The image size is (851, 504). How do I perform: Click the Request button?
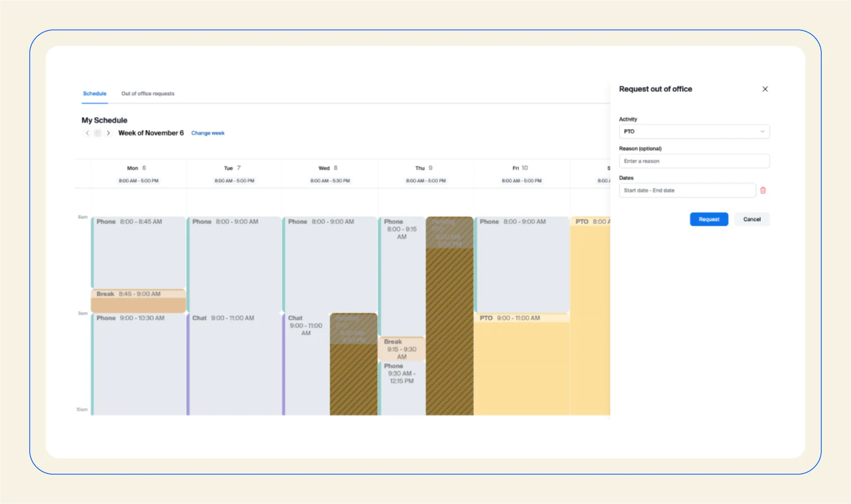[x=709, y=219]
